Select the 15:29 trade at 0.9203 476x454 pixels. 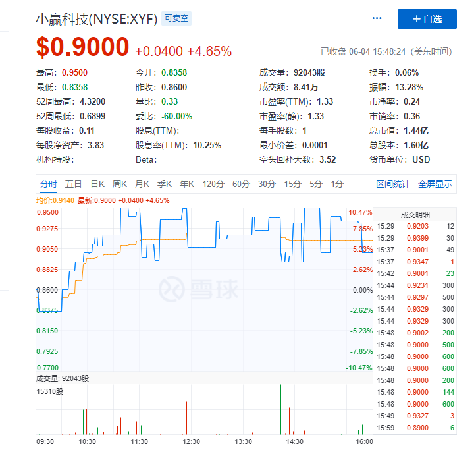tap(415, 227)
